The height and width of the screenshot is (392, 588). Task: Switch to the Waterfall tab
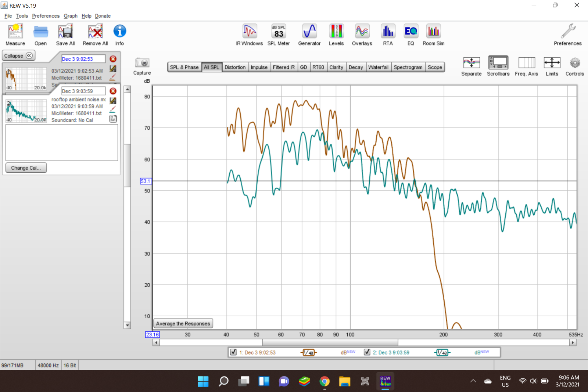point(378,67)
